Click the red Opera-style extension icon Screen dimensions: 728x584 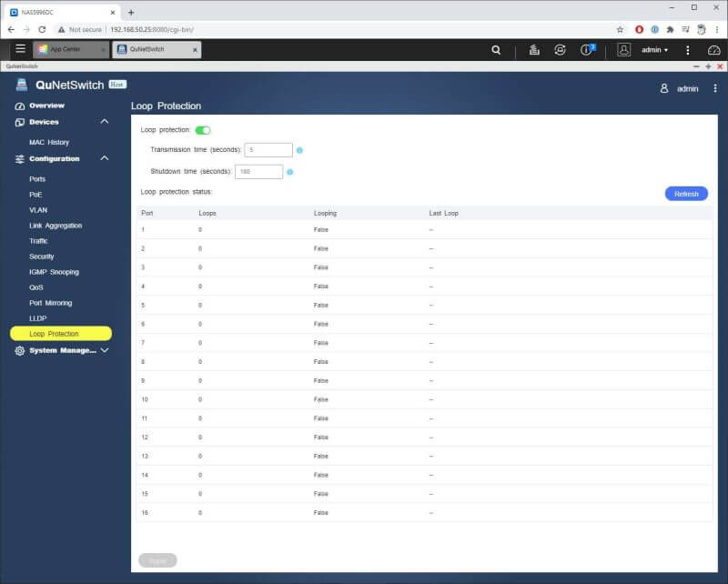[x=640, y=30]
